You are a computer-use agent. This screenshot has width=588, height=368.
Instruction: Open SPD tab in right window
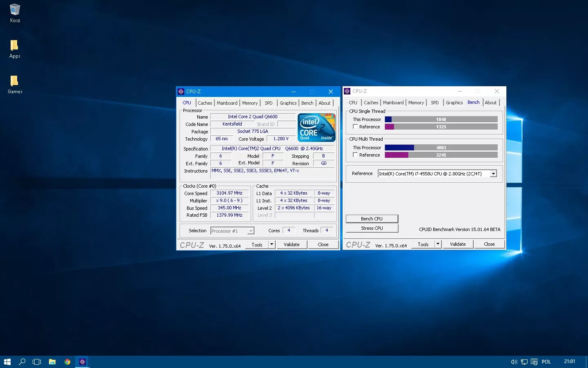(x=435, y=103)
